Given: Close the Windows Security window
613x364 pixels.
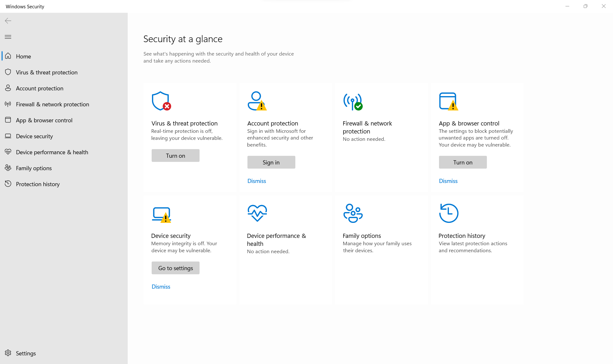Looking at the screenshot, I should (603, 6).
